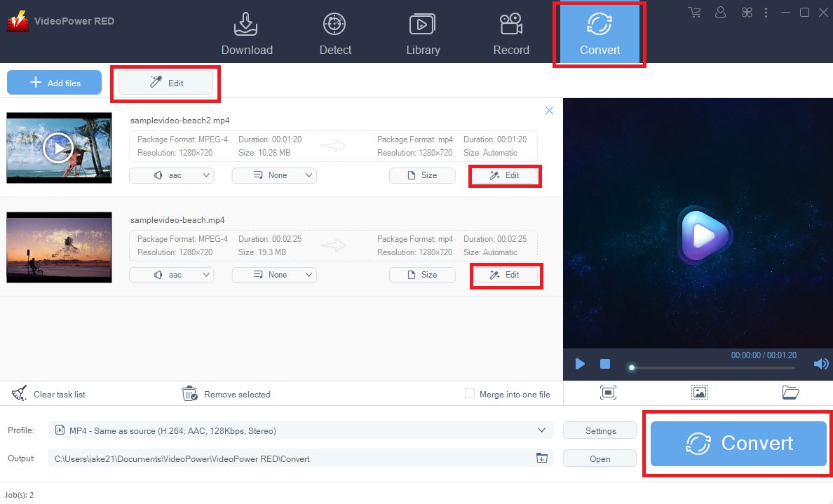Click the fullscreen preview icon

tap(609, 393)
